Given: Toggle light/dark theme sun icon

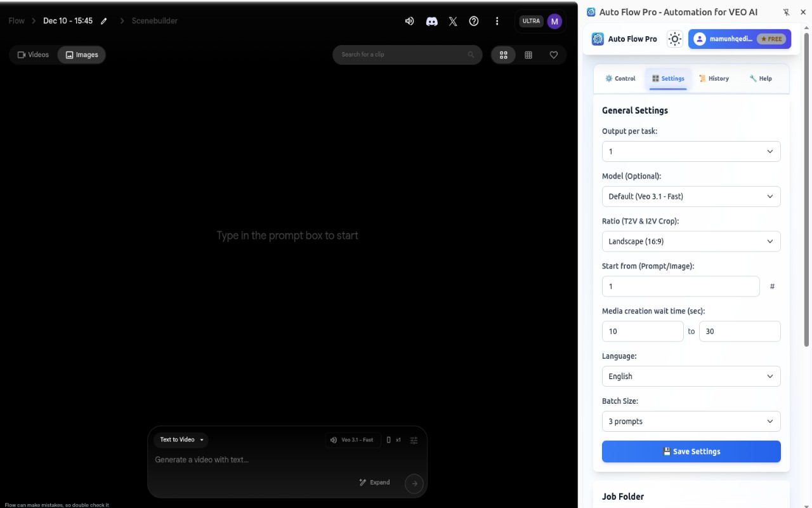Looking at the screenshot, I should coord(674,39).
